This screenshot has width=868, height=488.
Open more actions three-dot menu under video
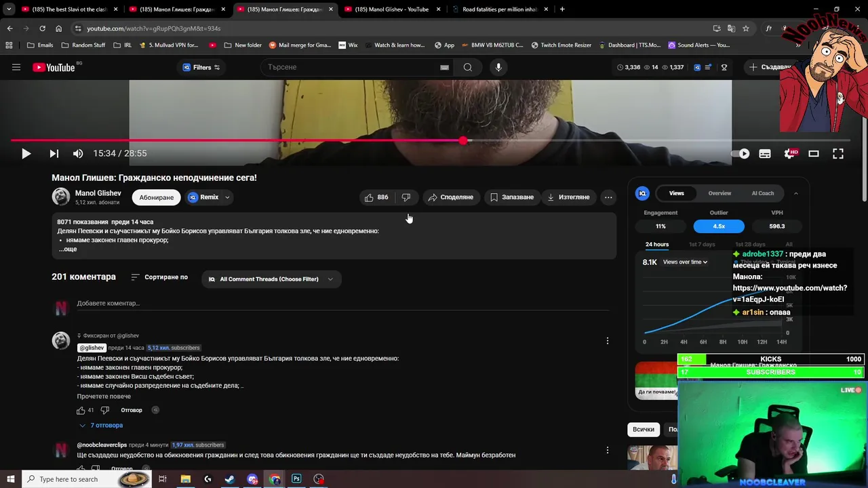608,197
